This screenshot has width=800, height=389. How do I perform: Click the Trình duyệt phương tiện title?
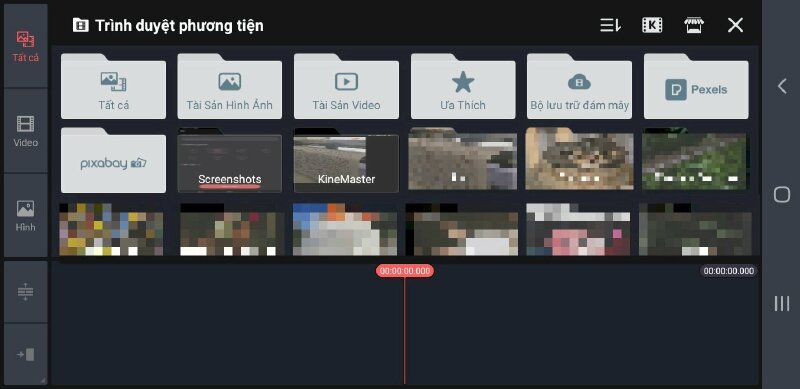[x=179, y=26]
